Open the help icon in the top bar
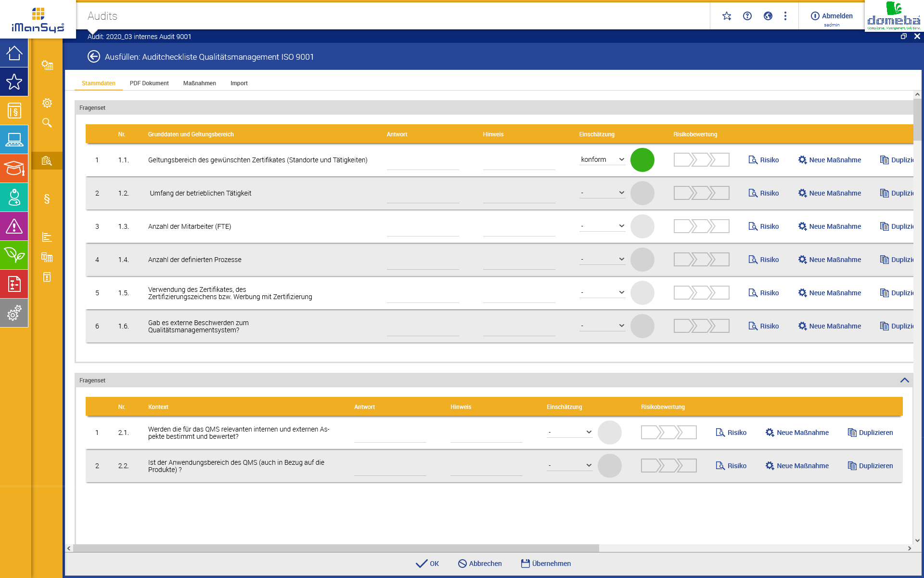The image size is (924, 578). click(747, 16)
